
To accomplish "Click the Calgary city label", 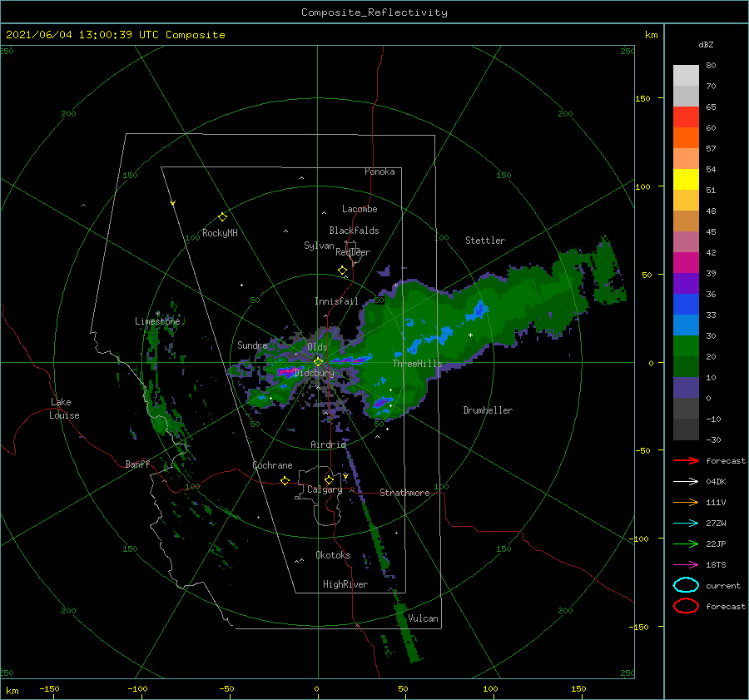I will 325,489.
